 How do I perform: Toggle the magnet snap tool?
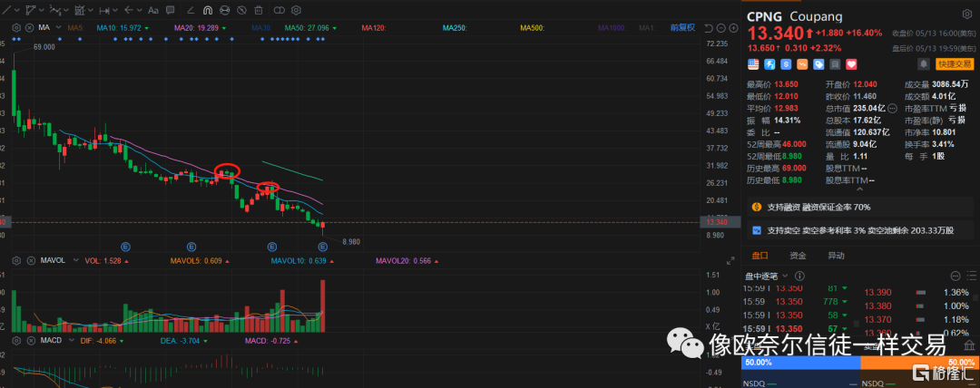click(x=208, y=10)
